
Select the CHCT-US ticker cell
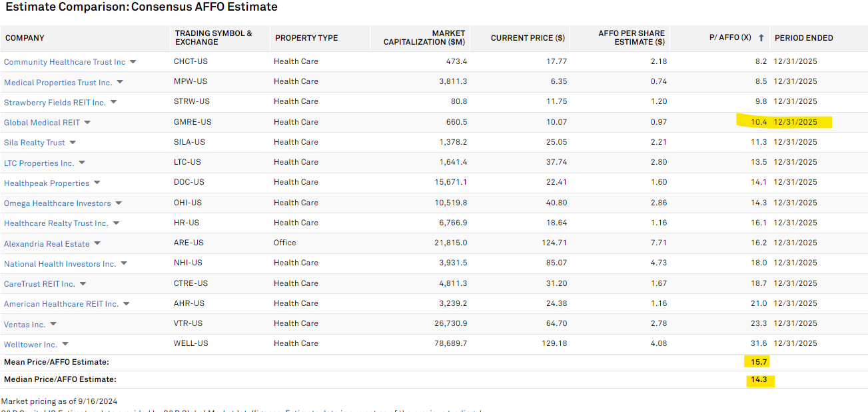point(191,61)
